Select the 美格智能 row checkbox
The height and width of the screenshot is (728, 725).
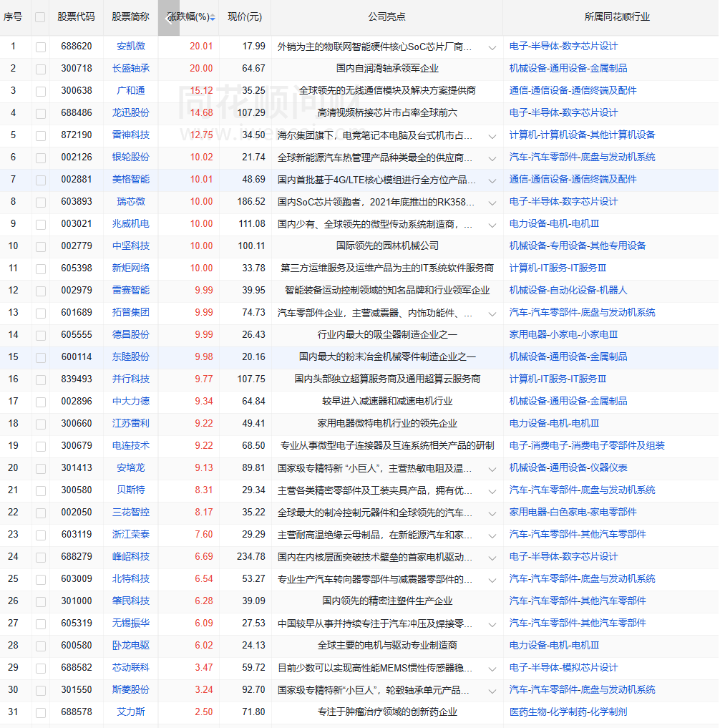point(41,180)
